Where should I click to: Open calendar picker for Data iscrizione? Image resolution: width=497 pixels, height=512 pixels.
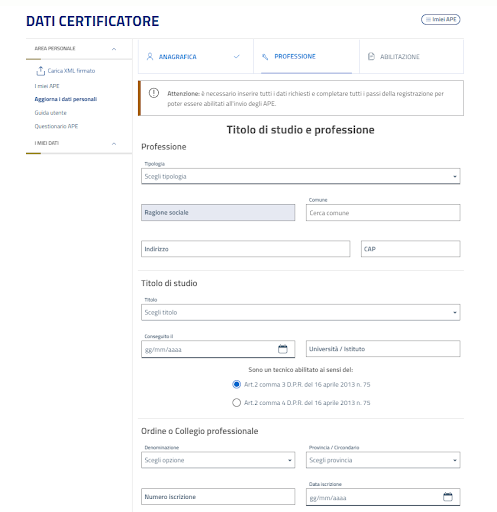pyautogui.click(x=448, y=497)
